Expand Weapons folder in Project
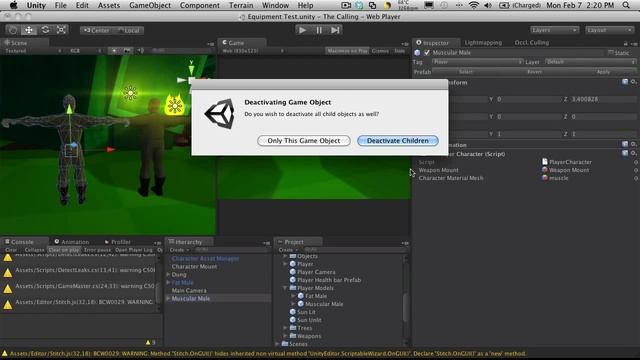 285,336
